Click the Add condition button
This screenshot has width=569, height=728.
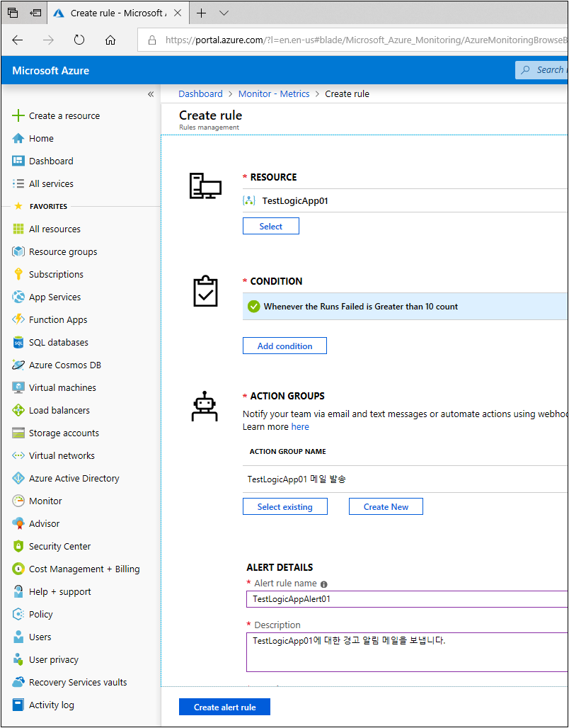[x=285, y=346]
